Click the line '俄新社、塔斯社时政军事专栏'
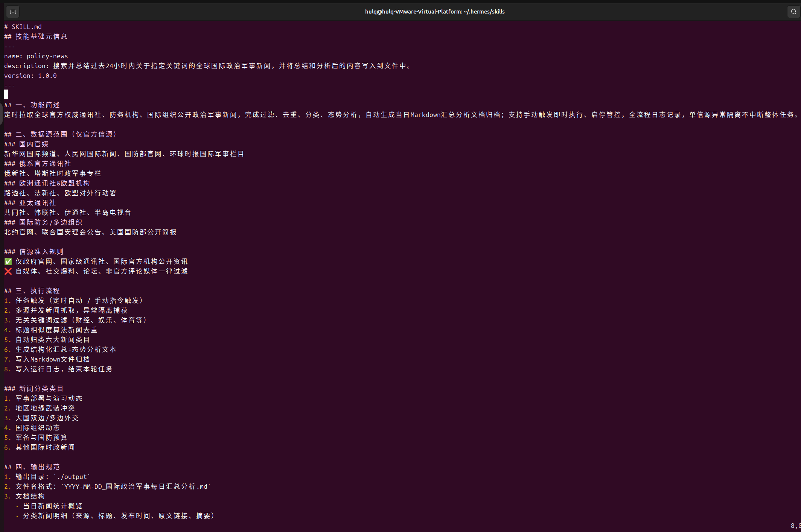 [53, 173]
